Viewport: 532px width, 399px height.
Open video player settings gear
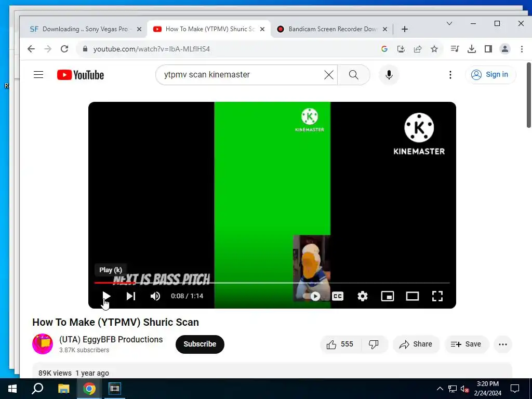(363, 296)
